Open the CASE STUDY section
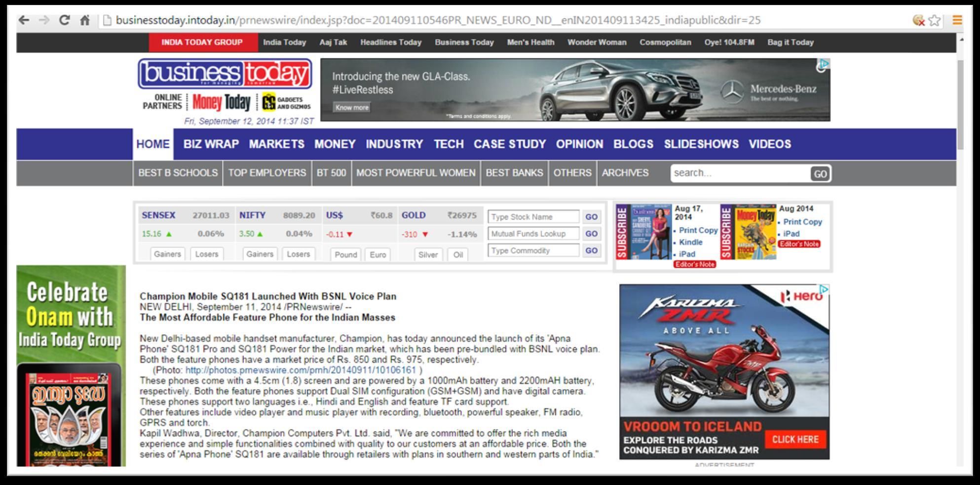This screenshot has height=485, width=980. [x=510, y=144]
